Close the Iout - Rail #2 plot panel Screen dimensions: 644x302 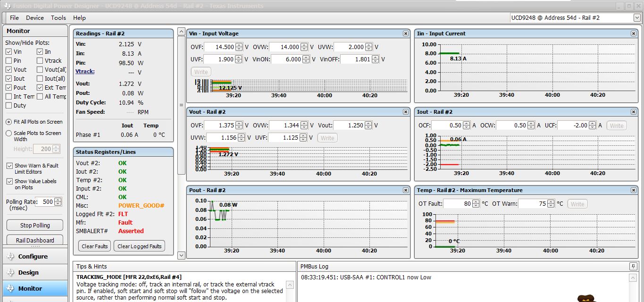(634, 112)
